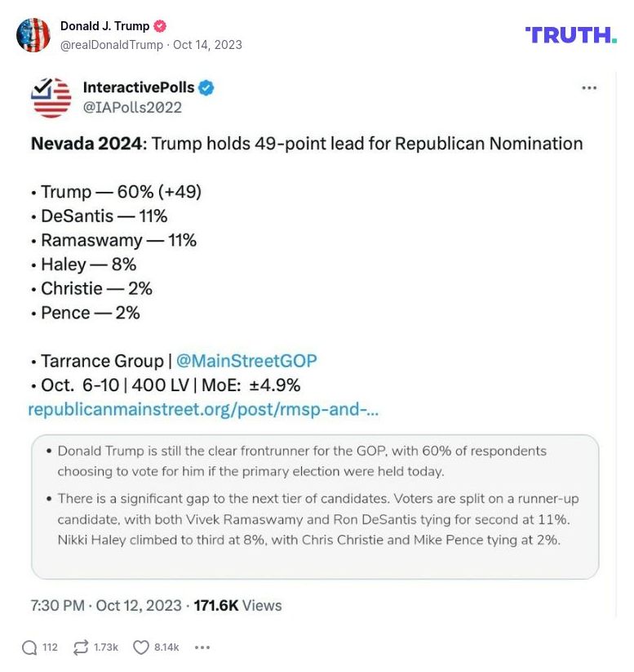Click the red verified badge on Trump's name
The height and width of the screenshot is (672, 634).
161,26
